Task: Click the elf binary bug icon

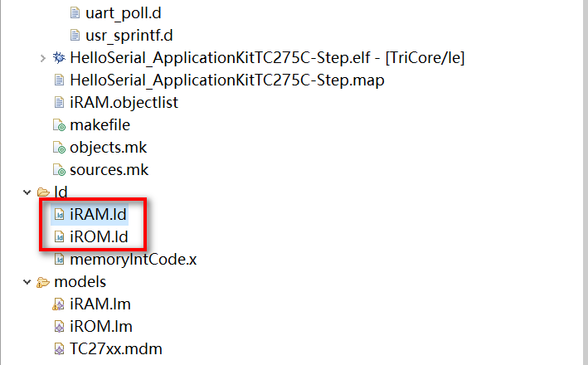Action: pos(59,58)
